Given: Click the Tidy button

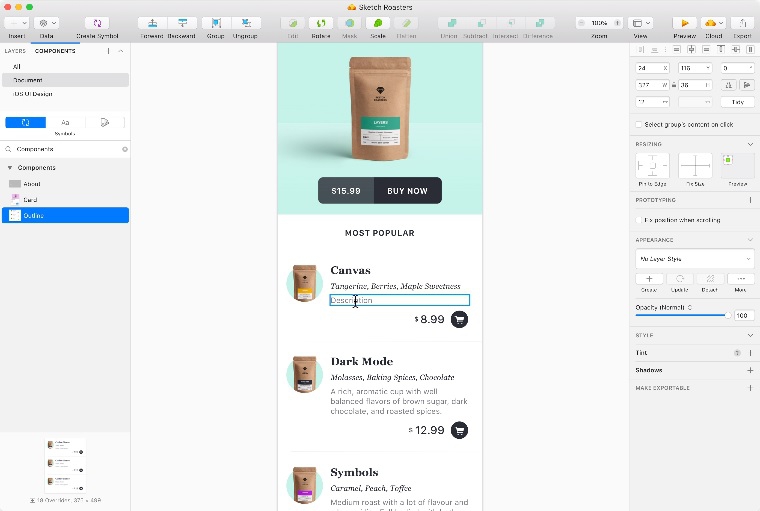Looking at the screenshot, I should [737, 102].
